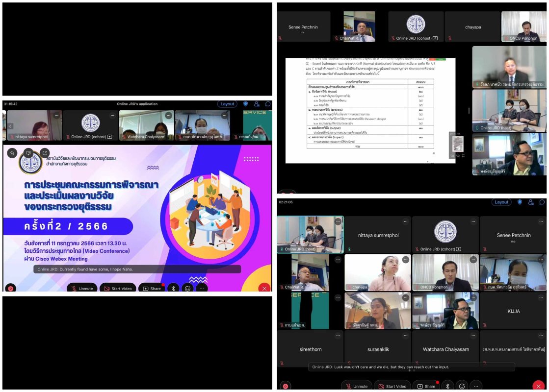Open the Layout menu in the 01:15:42 meeting

[x=227, y=104]
